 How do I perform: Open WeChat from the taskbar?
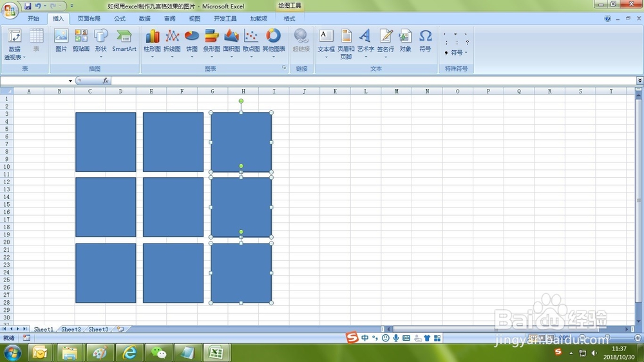(158, 352)
